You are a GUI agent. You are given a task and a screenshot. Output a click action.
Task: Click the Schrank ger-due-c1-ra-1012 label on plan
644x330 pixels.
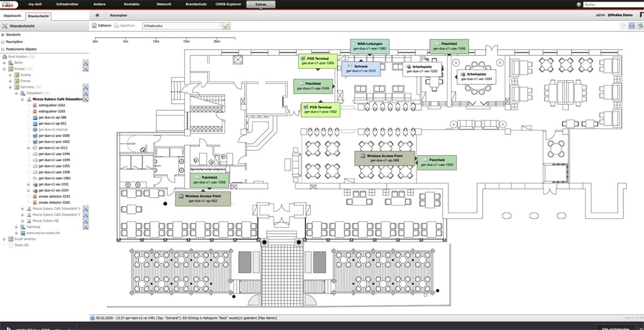[360, 68]
